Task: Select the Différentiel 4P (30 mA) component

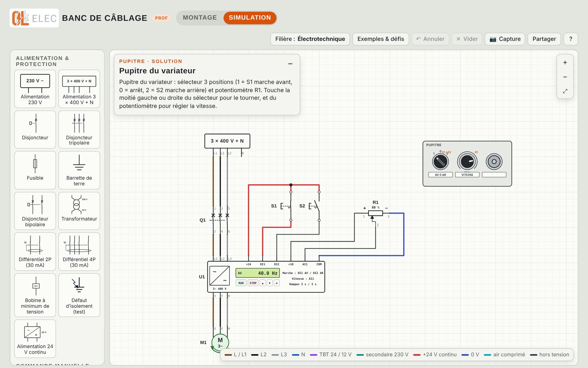Action: tap(79, 252)
